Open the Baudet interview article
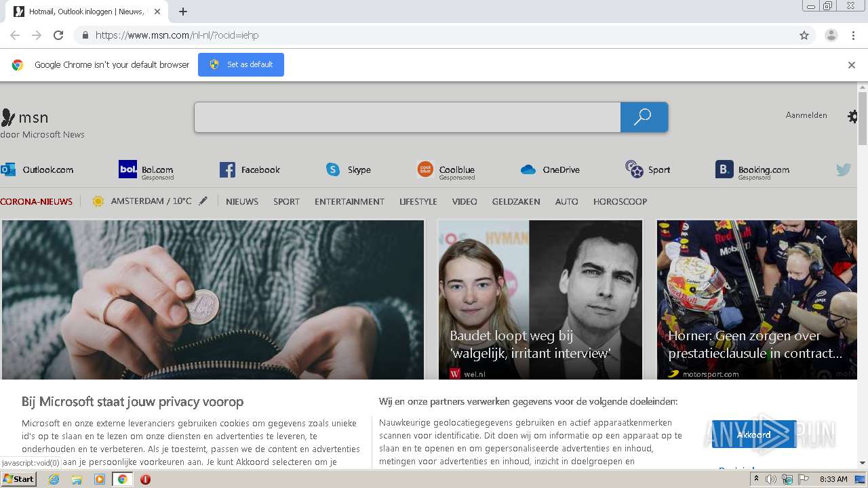The width and height of the screenshot is (868, 488). point(540,300)
